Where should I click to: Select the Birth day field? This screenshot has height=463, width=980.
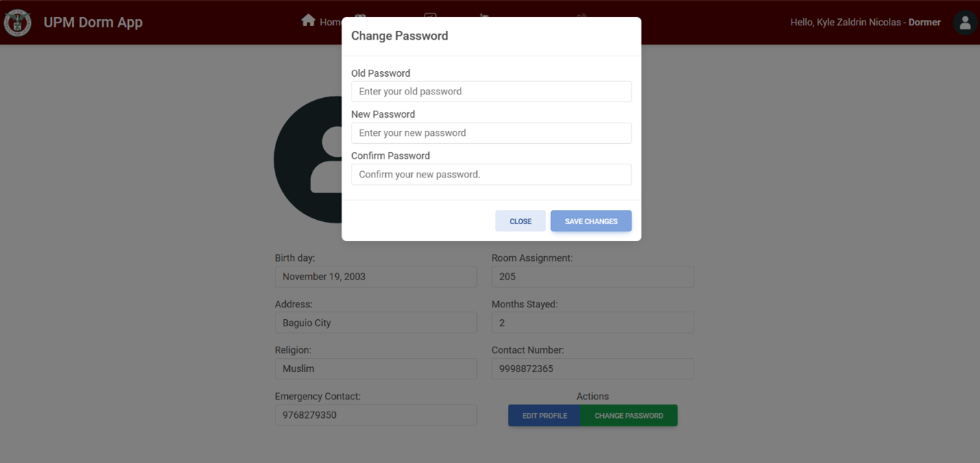[376, 277]
